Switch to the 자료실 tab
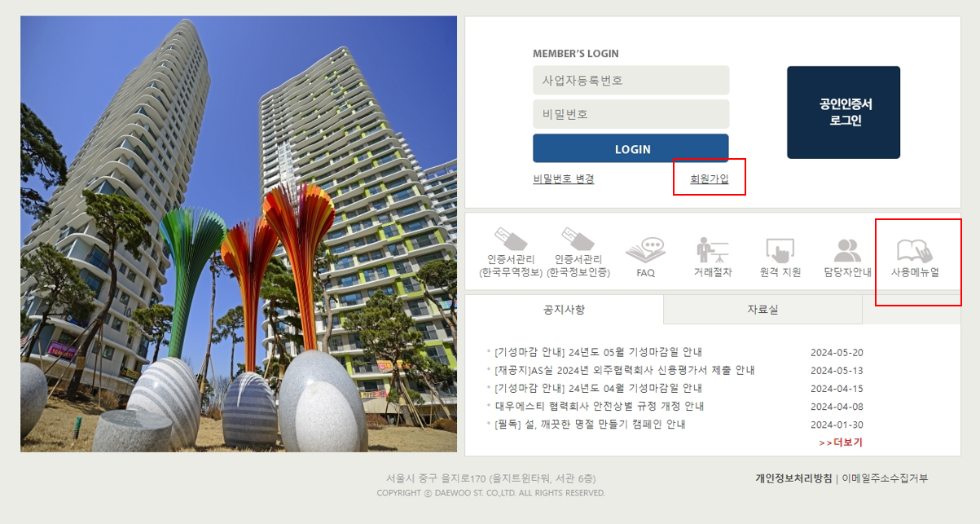Image resolution: width=980 pixels, height=524 pixels. [763, 310]
